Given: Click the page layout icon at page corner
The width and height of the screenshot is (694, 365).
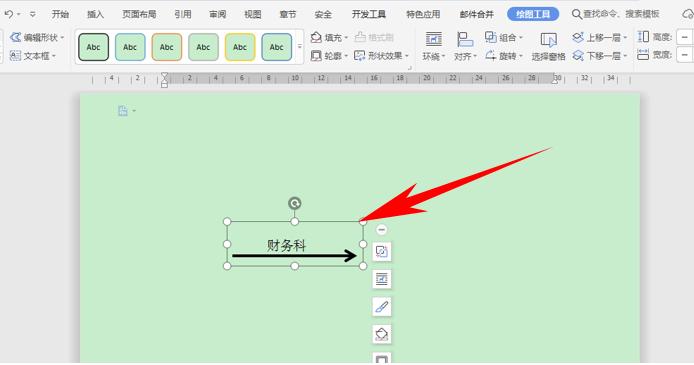Looking at the screenshot, I should 123,111.
